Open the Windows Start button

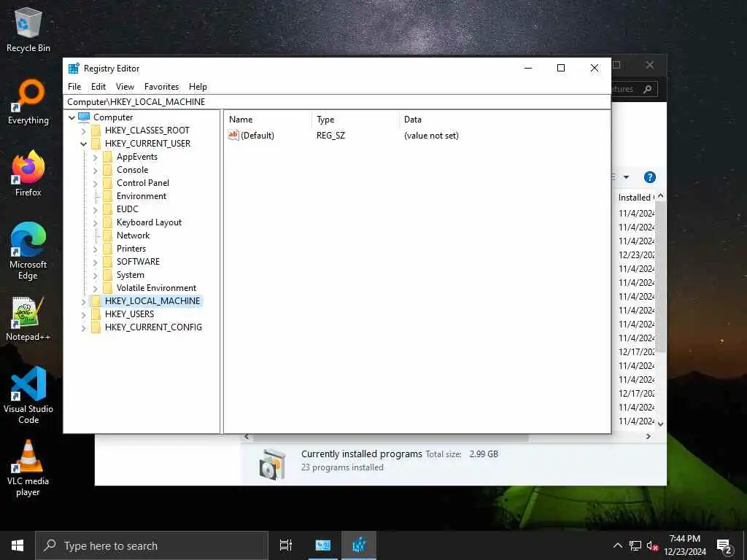click(x=18, y=545)
